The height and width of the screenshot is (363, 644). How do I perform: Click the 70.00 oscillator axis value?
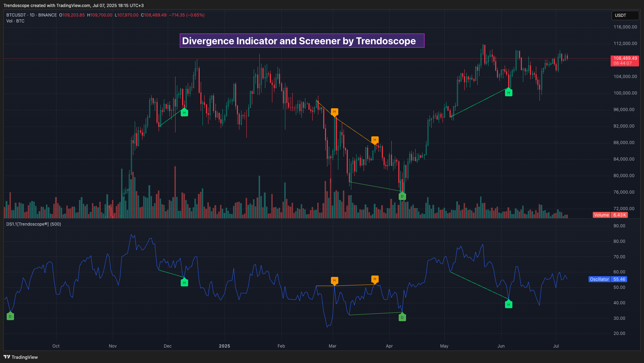point(619,257)
